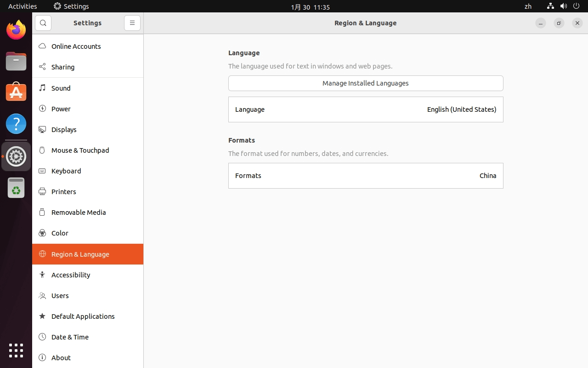Viewport: 588px width, 368px height.
Task: Open Ubuntu Software from the dock
Action: point(16,92)
